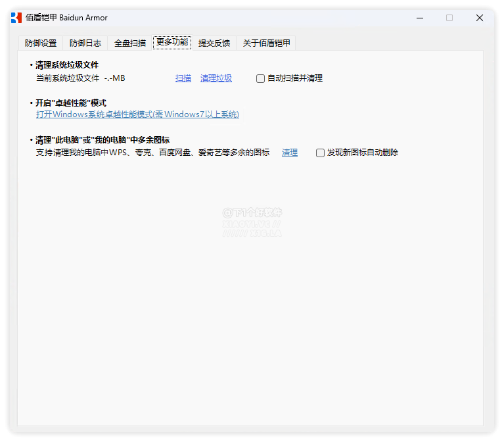Close the Baidun Armor window
504x442 pixels.
(x=480, y=18)
